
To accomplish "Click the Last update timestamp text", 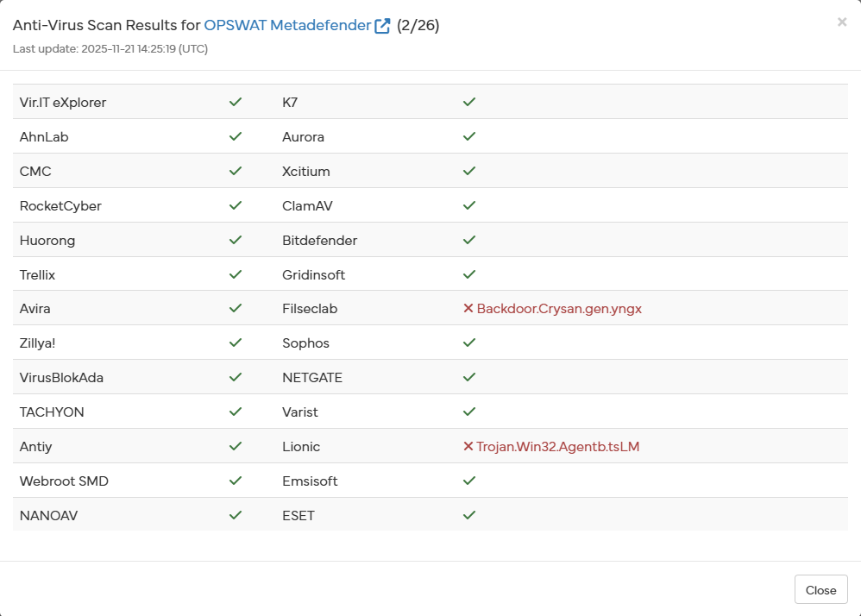I will pos(110,49).
